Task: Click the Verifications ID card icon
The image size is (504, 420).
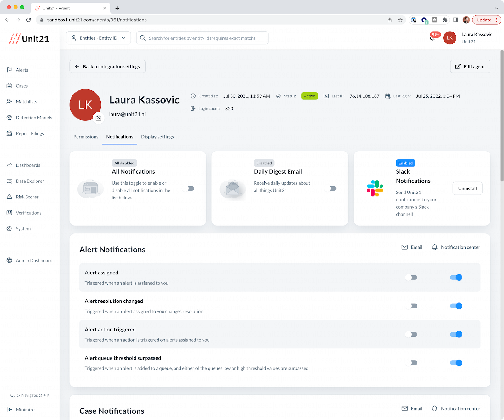Action: click(x=9, y=213)
